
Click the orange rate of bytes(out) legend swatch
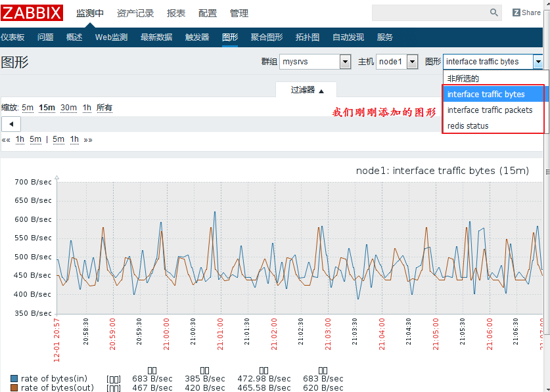pyautogui.click(x=14, y=388)
